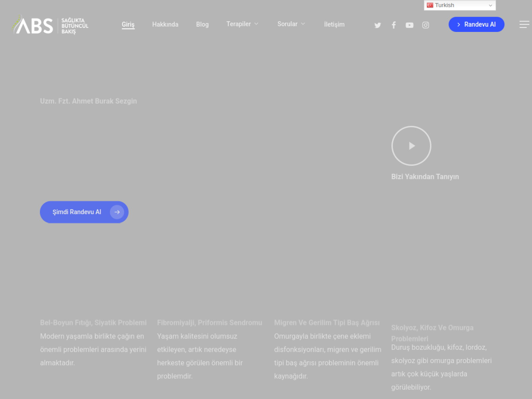The image size is (532, 399).
Task: Open the Turkish language dropdown
Action: 460,5
